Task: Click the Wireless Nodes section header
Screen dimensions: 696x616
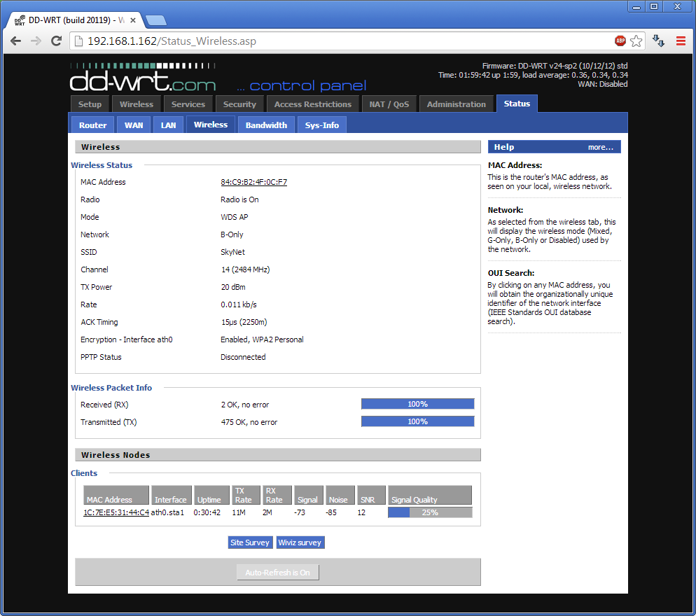Action: point(278,455)
